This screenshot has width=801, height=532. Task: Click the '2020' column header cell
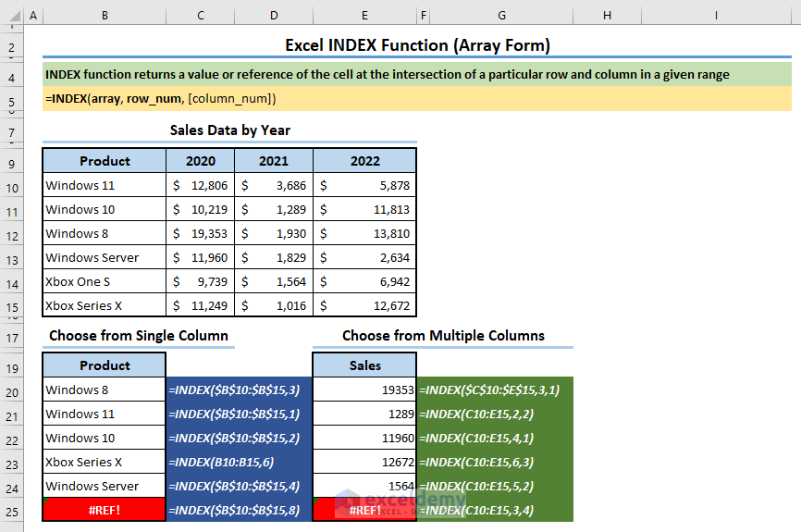[200, 161]
